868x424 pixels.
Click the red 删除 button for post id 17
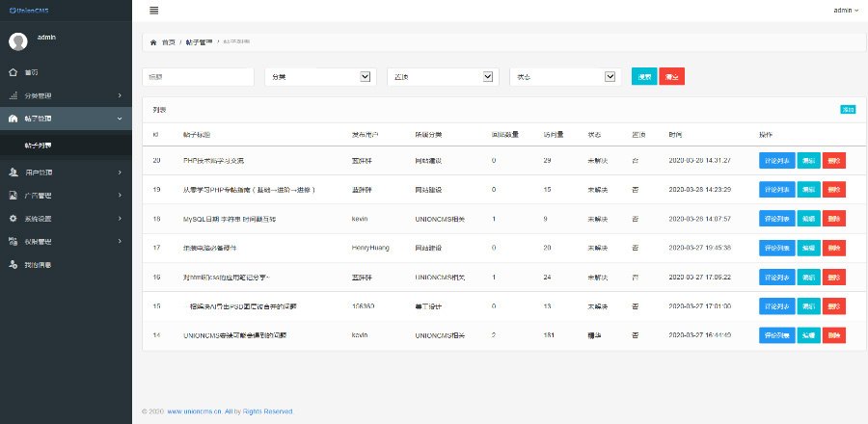click(x=833, y=248)
